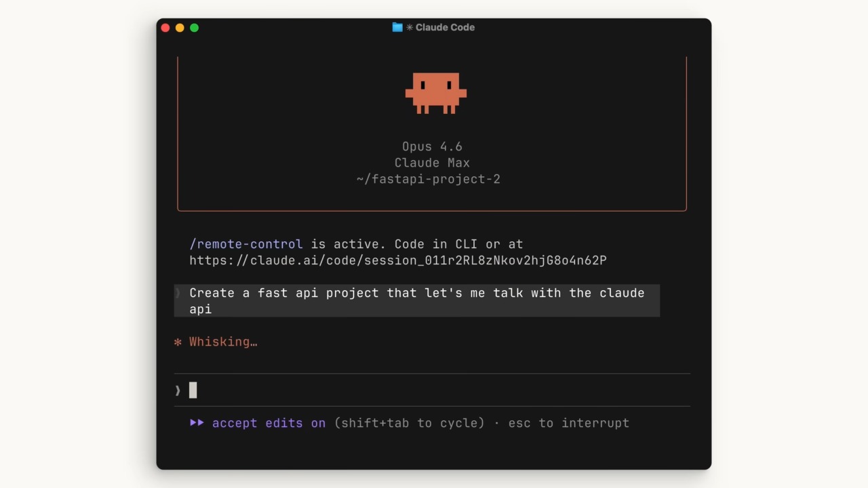
Task: Open the claude.ai session URL link
Action: (x=398, y=260)
